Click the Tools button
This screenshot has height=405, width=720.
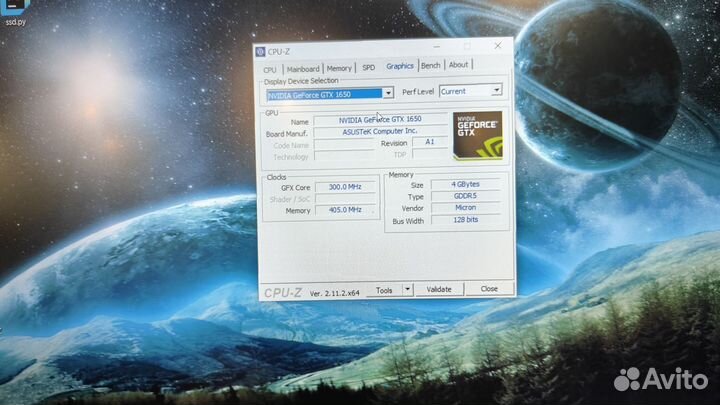point(384,290)
